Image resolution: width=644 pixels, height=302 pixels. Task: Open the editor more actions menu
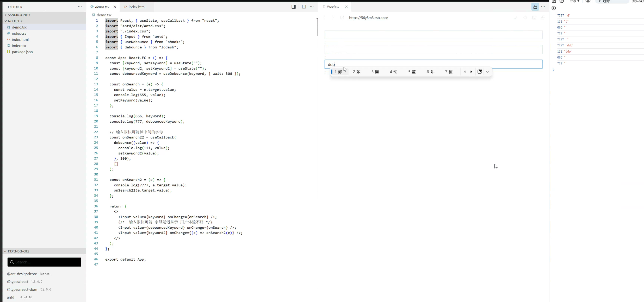pos(312,7)
